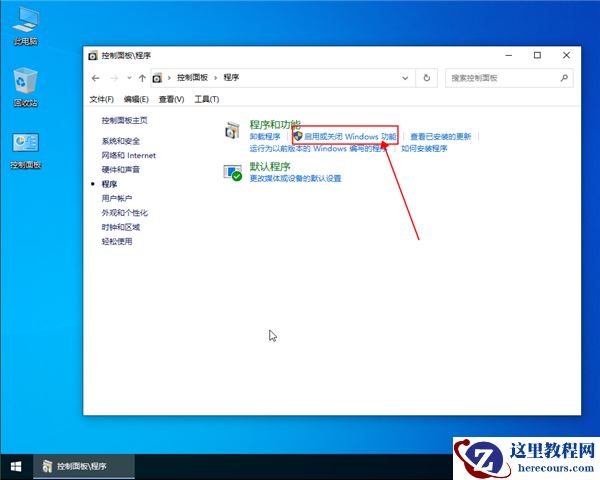Click the Programs and Features category icon
This screenshot has height=480, width=600.
click(x=232, y=130)
